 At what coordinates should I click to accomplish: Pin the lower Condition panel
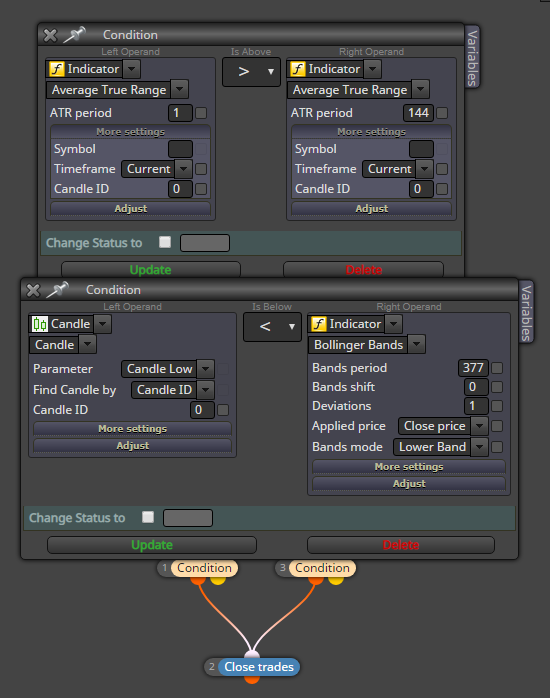(58, 289)
